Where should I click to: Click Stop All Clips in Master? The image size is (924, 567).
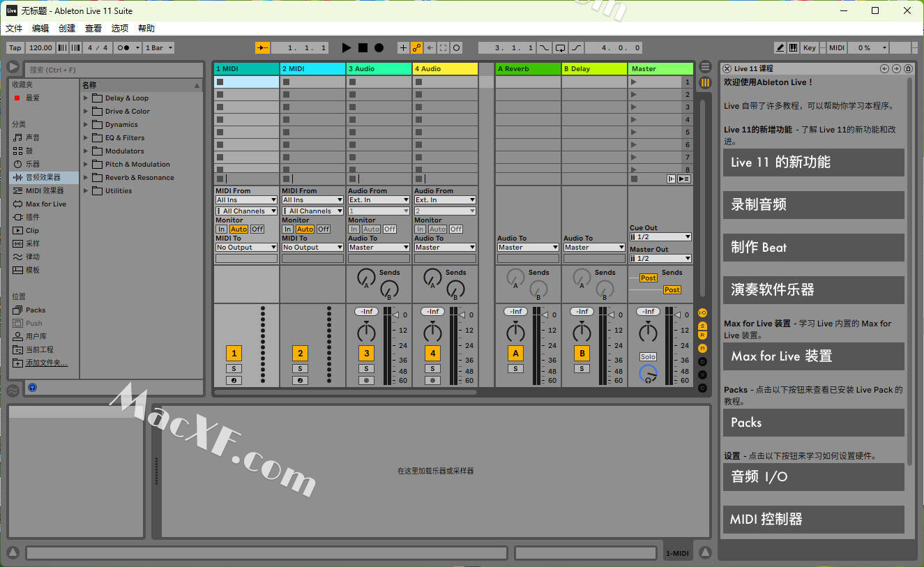[633, 179]
